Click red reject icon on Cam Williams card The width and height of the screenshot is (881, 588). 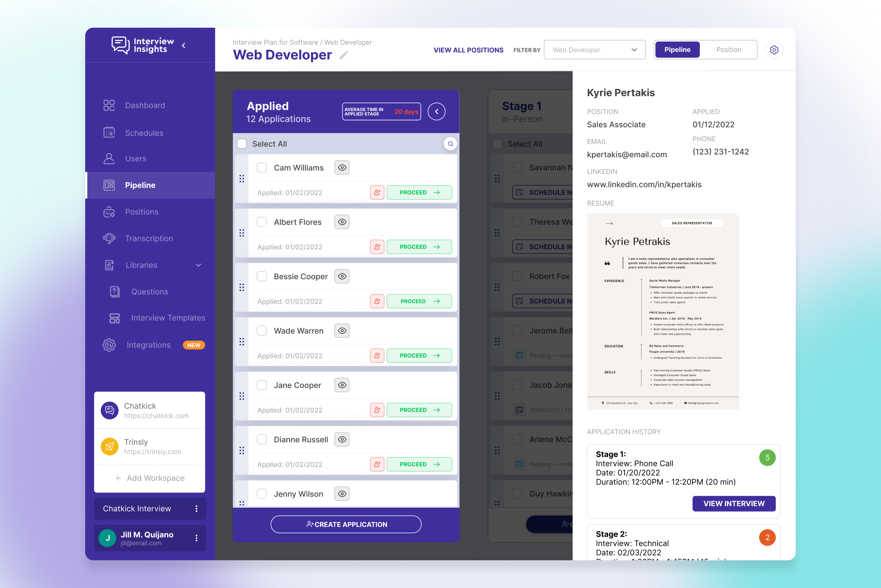[x=377, y=192]
